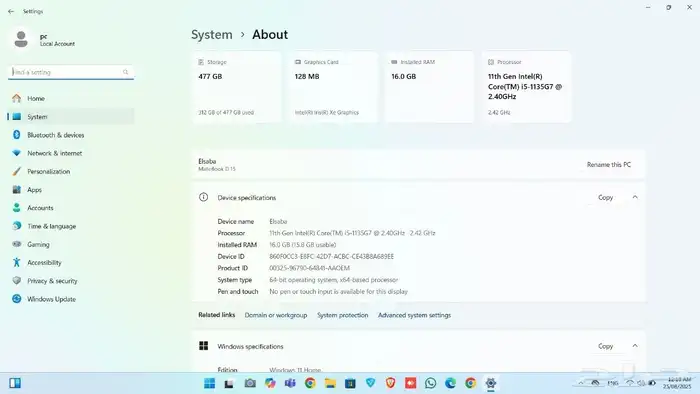Open the Graphics Card 128 MB card
The image size is (700, 394).
pyautogui.click(x=333, y=87)
